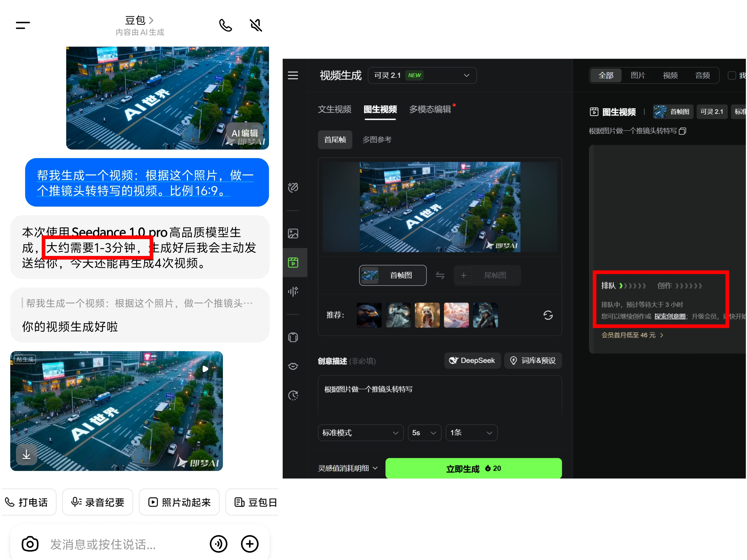747x560 pixels.
Task: Switch to 首尾帧 mode
Action: pos(335,139)
